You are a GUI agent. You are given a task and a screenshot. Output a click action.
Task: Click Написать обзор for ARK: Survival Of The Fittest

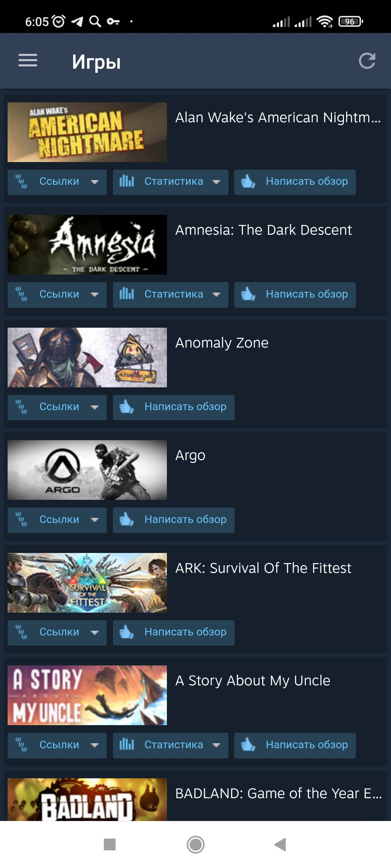pyautogui.click(x=174, y=633)
